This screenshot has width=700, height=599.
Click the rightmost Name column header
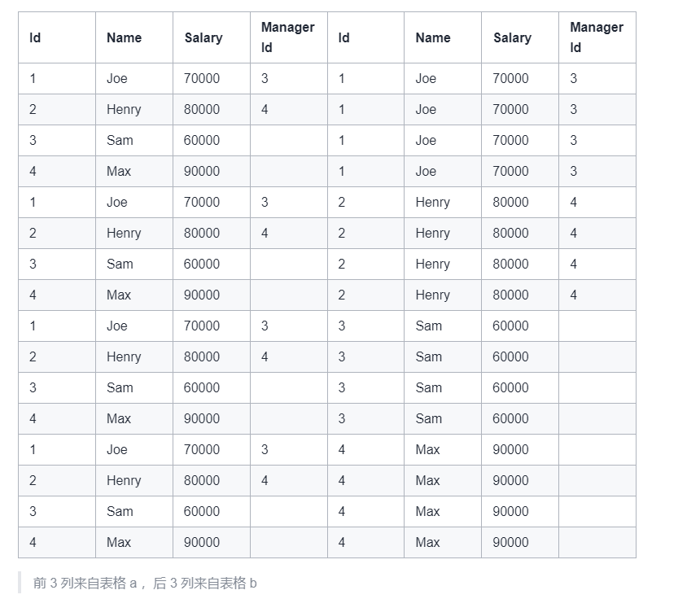432,37
